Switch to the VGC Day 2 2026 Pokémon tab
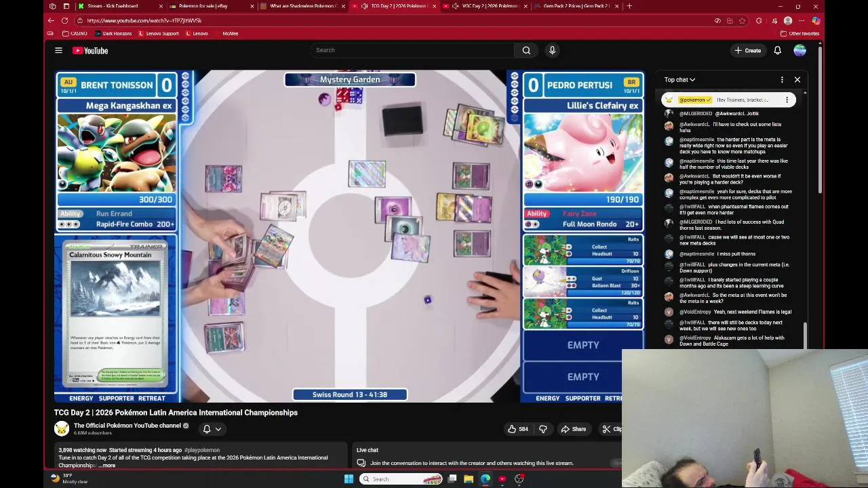This screenshot has height=488, width=868. pos(486,6)
